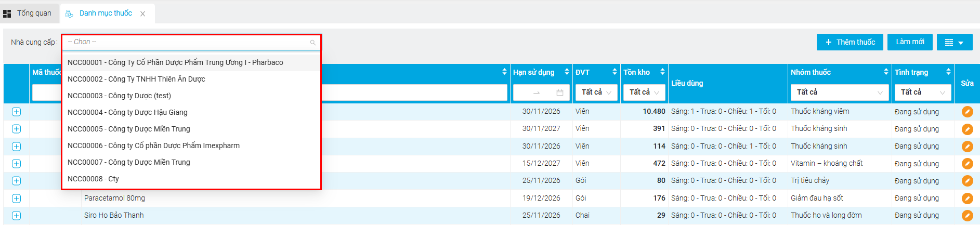
Task: Click the 19/12/2026 expiry date cell
Action: tap(541, 198)
